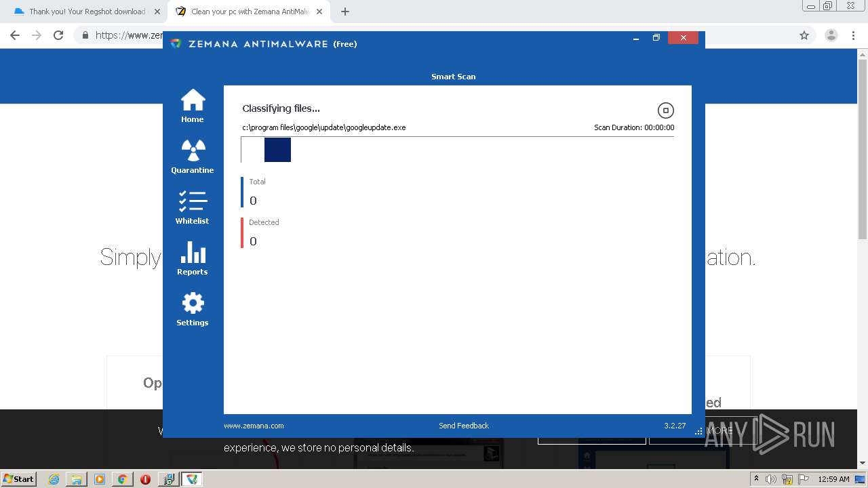This screenshot has width=868, height=488.
Task: Bookmark this page with the star icon
Action: click(804, 35)
